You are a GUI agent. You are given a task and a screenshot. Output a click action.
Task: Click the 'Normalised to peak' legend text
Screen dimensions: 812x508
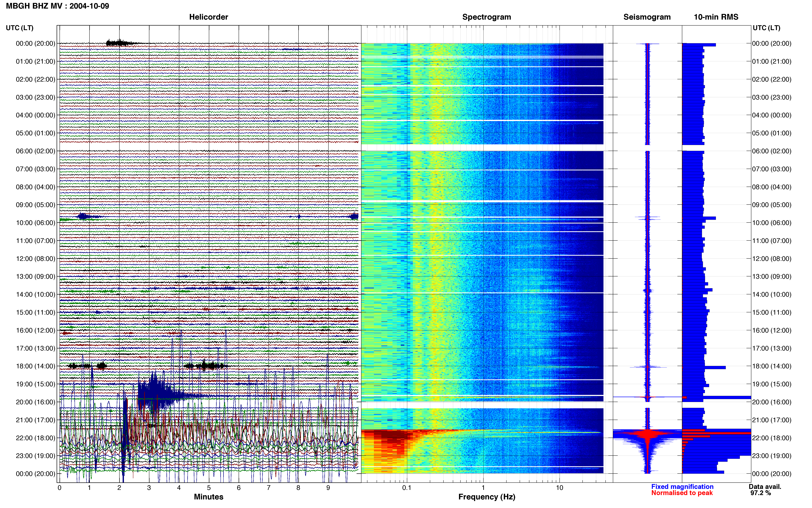click(682, 493)
